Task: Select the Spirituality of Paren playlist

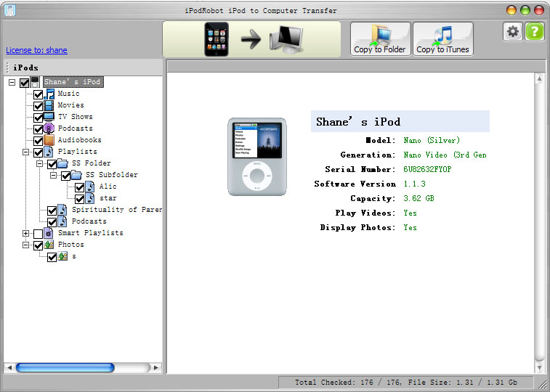Action: [x=117, y=210]
